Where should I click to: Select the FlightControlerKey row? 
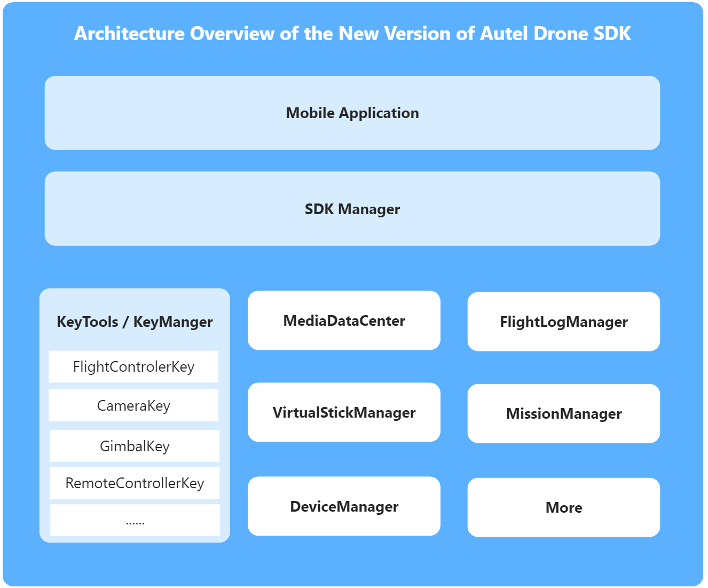click(133, 367)
